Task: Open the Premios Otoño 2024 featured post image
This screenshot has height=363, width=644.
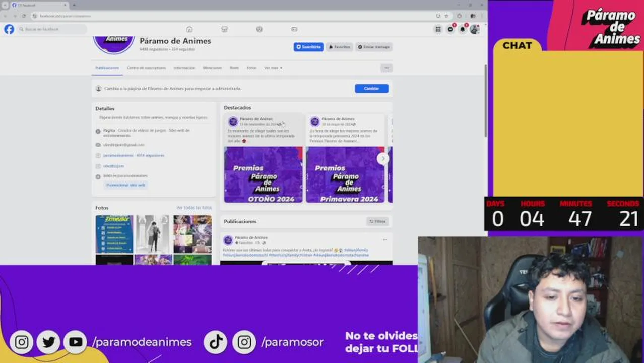Action: [x=264, y=174]
